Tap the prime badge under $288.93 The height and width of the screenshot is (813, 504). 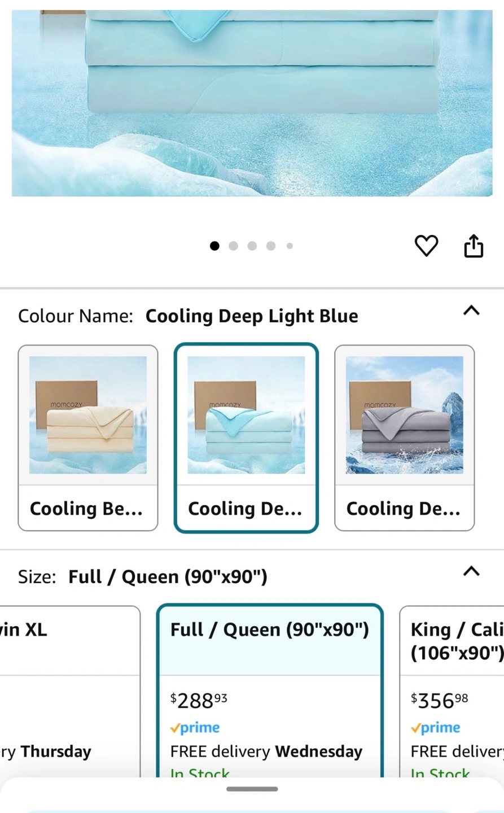[x=195, y=728]
